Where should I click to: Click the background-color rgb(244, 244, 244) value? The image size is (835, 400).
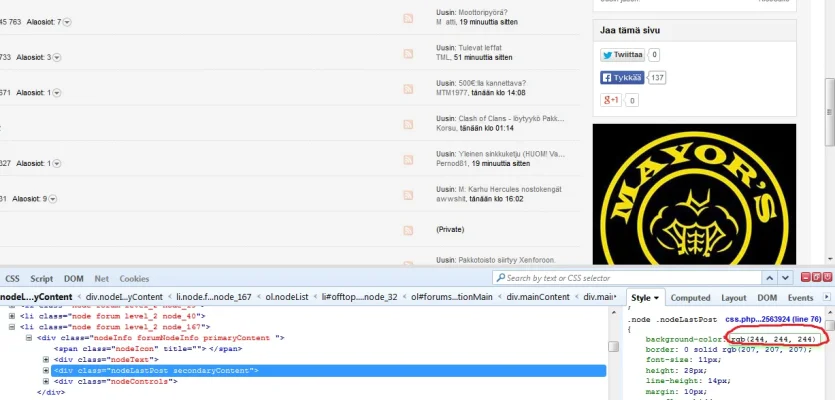pos(774,340)
